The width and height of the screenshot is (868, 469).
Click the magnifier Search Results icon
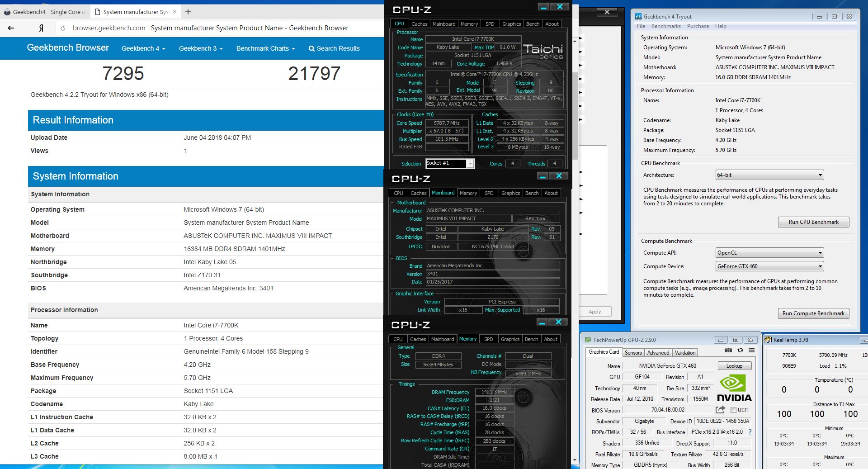pos(311,48)
